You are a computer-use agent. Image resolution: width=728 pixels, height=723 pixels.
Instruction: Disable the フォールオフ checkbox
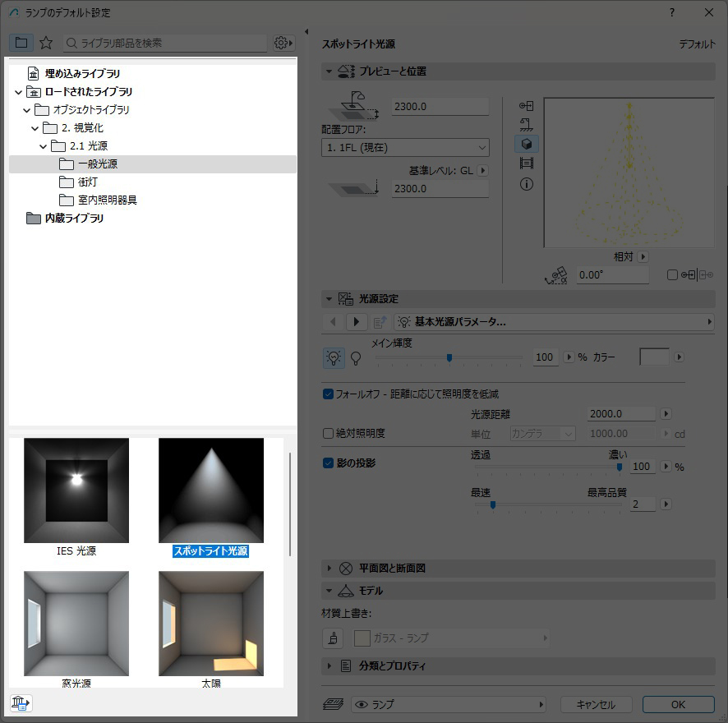pos(329,394)
